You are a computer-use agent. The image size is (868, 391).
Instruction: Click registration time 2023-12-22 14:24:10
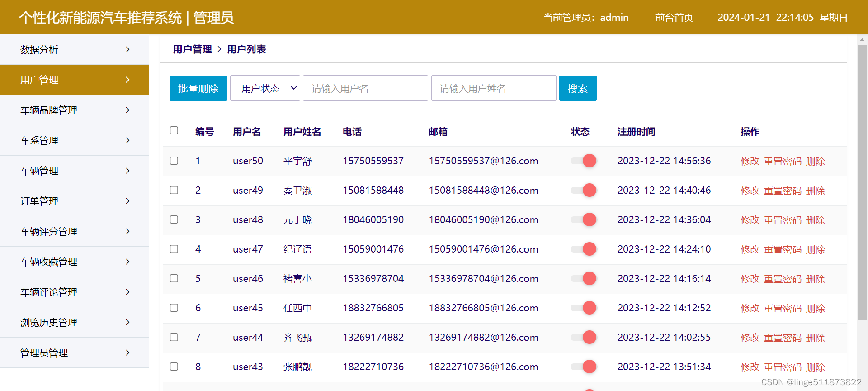(x=664, y=249)
